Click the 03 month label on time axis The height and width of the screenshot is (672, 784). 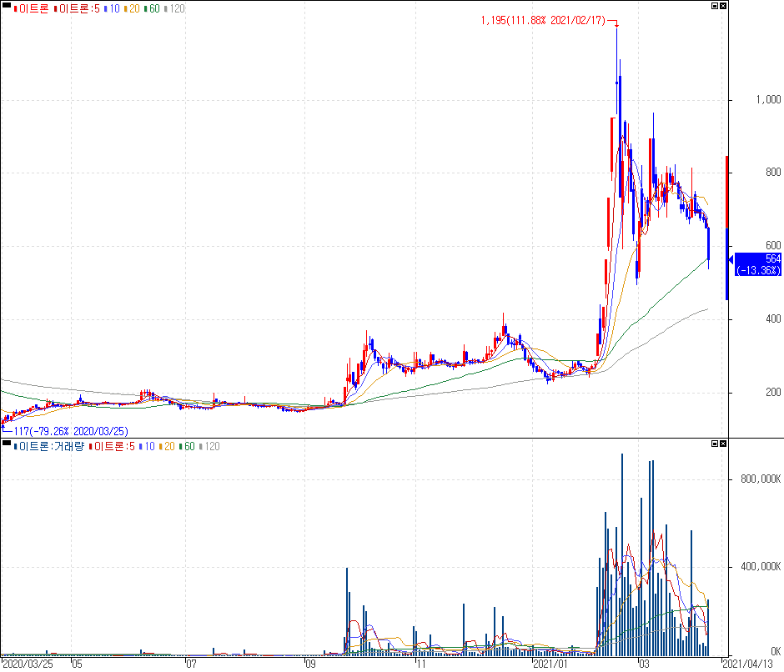[644, 664]
